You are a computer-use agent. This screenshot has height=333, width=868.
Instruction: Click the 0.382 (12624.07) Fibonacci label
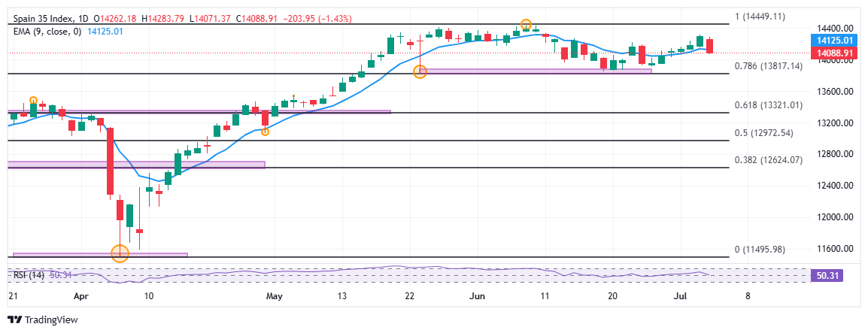click(769, 159)
